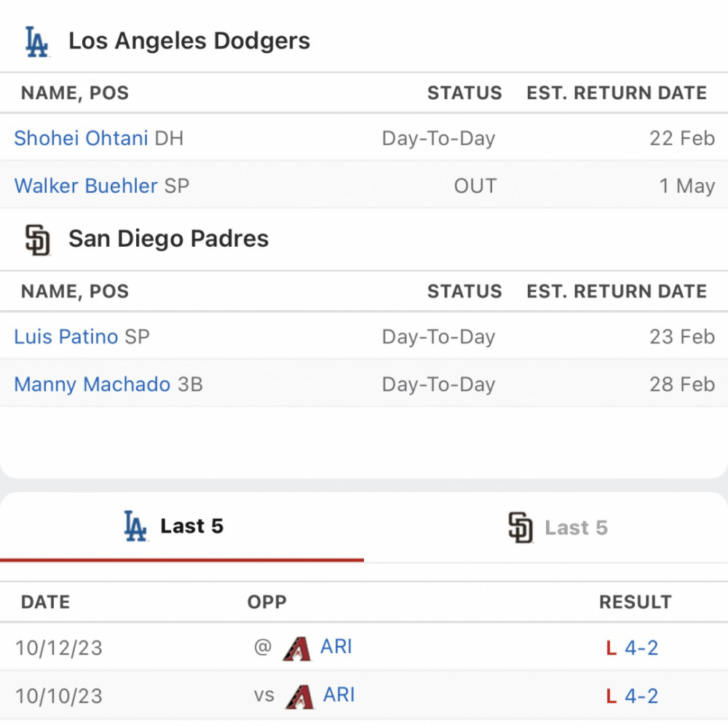Open the 4-2 result from 10/12/23
Screen dimensions: 728x728
[641, 648]
